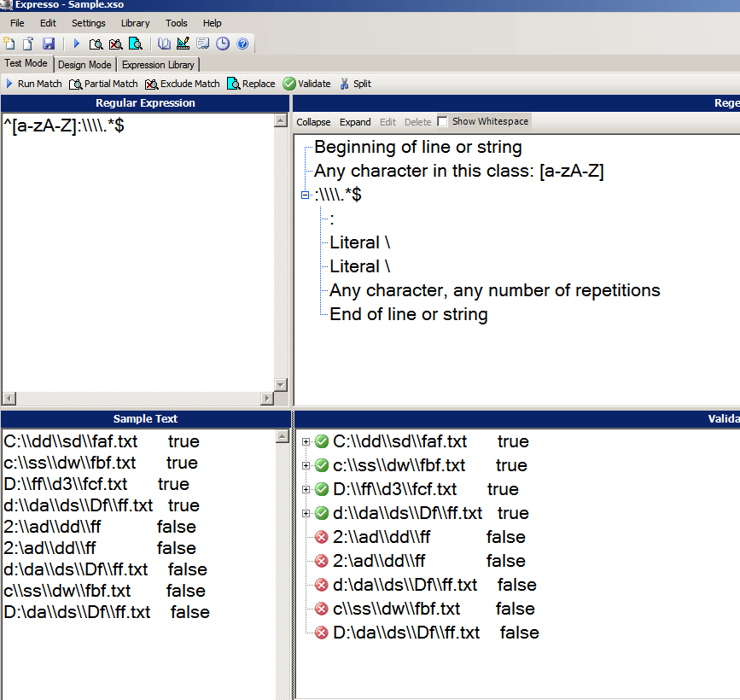Switch to the Expression Library tab
Viewport: 740px width, 700px height.
point(158,65)
